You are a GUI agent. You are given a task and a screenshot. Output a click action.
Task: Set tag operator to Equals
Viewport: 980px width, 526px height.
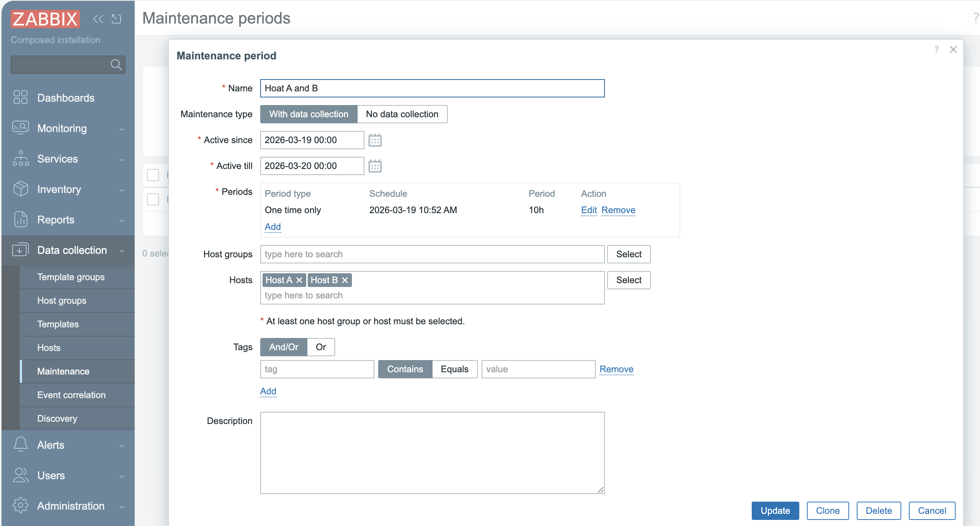[x=454, y=369]
